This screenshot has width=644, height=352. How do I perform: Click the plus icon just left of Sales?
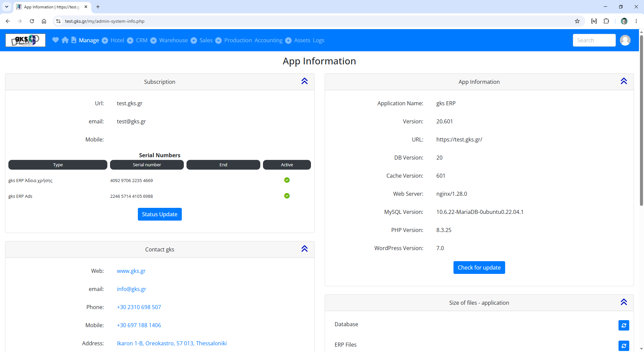click(194, 41)
